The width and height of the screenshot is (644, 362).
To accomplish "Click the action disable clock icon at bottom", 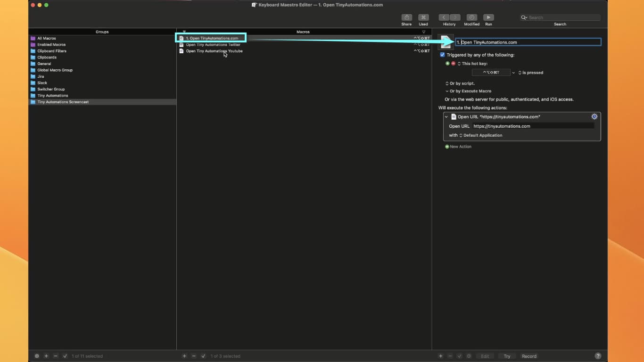I will [469, 356].
